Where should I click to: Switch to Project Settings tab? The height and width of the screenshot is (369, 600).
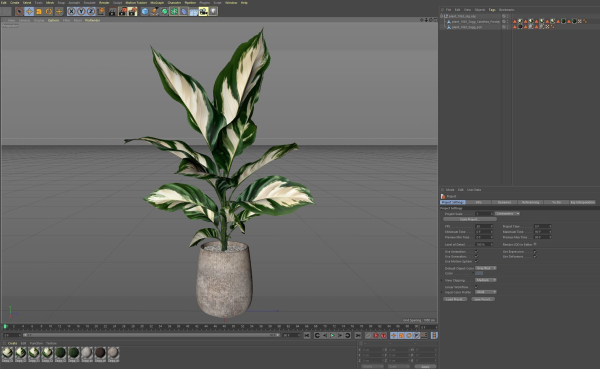(453, 202)
